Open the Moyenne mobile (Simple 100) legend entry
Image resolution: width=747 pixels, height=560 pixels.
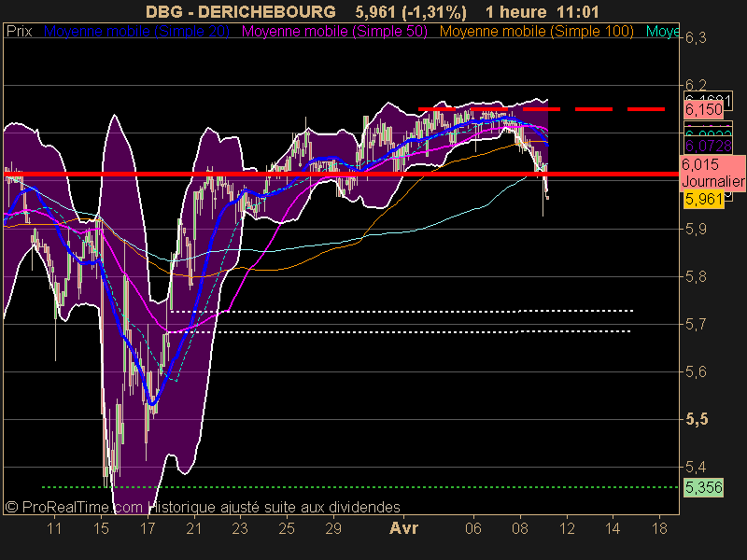coord(537,32)
